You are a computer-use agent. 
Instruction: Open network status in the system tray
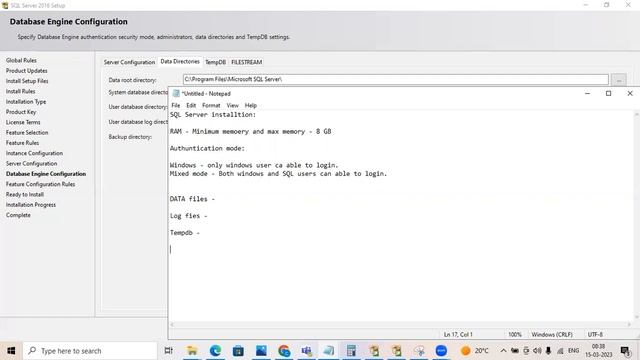point(560,351)
